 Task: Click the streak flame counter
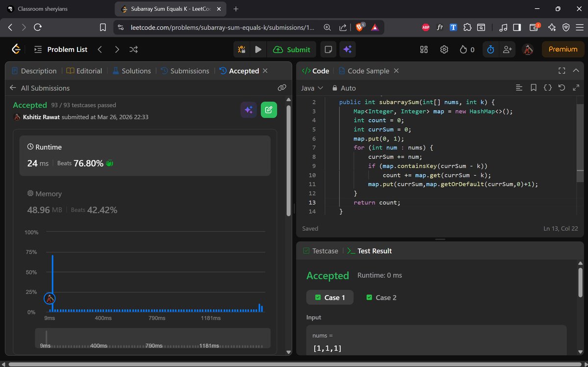click(467, 49)
